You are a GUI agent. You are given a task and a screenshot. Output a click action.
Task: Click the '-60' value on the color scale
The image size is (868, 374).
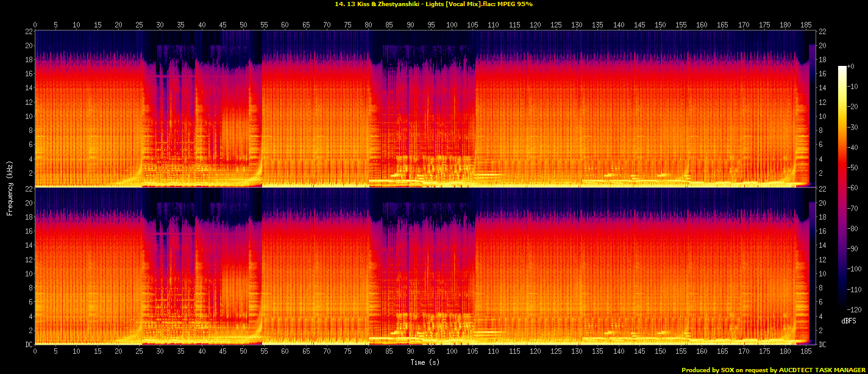pos(853,187)
